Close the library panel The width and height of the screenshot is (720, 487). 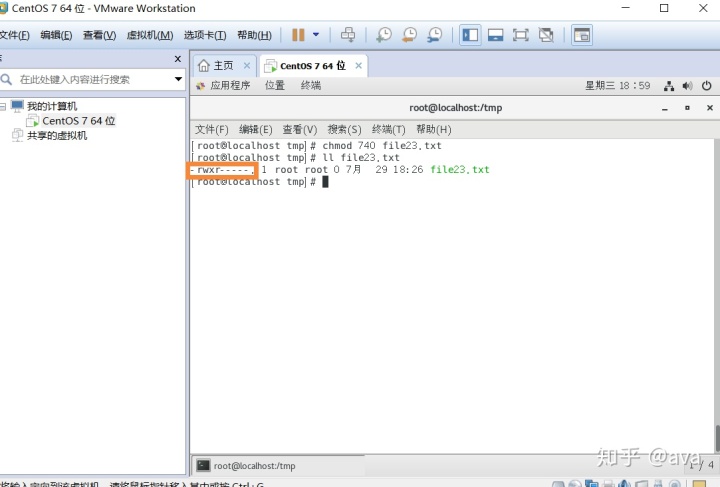pyautogui.click(x=178, y=59)
